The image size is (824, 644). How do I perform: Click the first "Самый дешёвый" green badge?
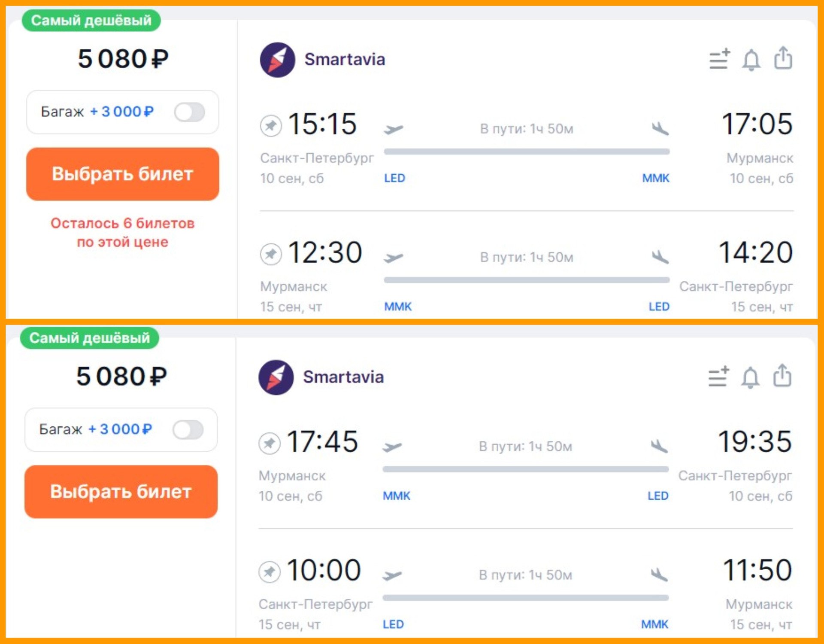pyautogui.click(x=91, y=20)
